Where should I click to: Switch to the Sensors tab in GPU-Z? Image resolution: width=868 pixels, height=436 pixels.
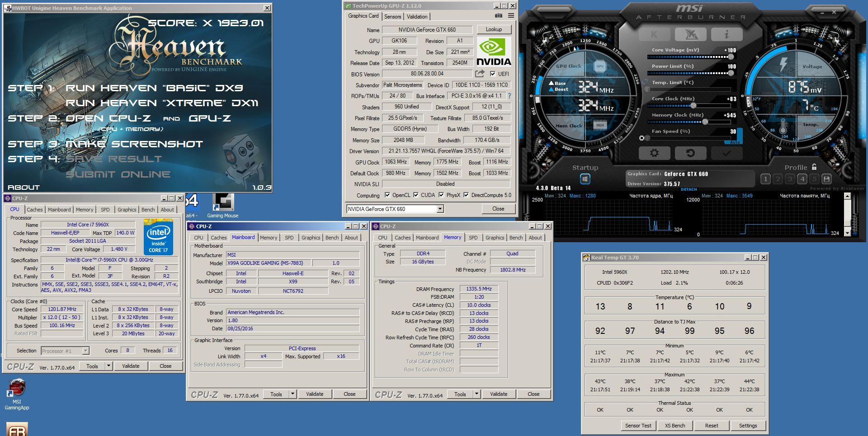tap(392, 17)
